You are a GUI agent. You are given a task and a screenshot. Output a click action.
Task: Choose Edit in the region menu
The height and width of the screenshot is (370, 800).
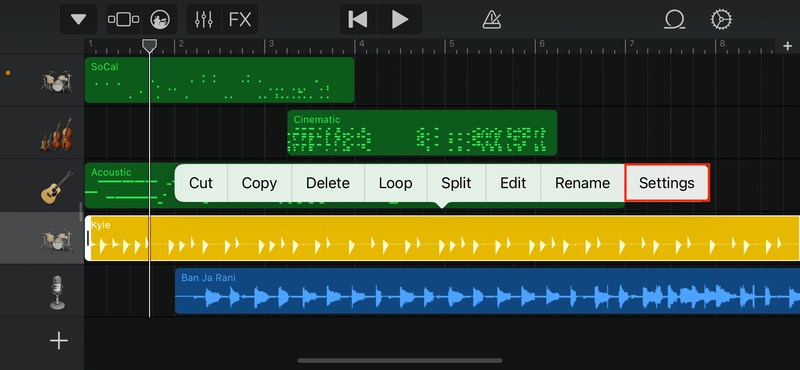tap(513, 183)
